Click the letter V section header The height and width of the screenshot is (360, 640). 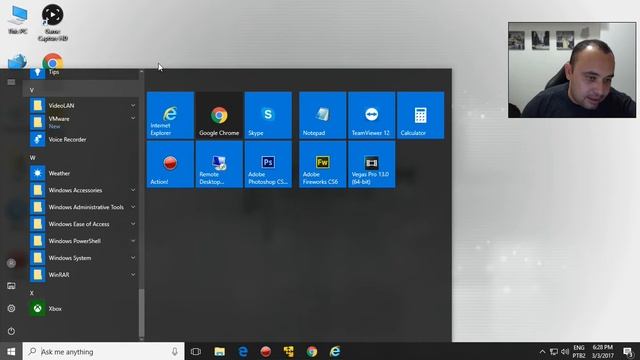point(32,90)
